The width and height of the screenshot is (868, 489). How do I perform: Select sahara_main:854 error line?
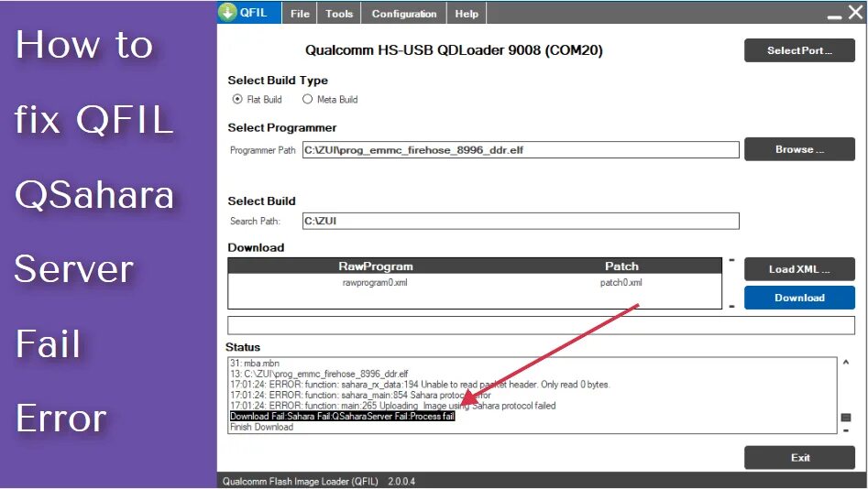click(x=360, y=395)
